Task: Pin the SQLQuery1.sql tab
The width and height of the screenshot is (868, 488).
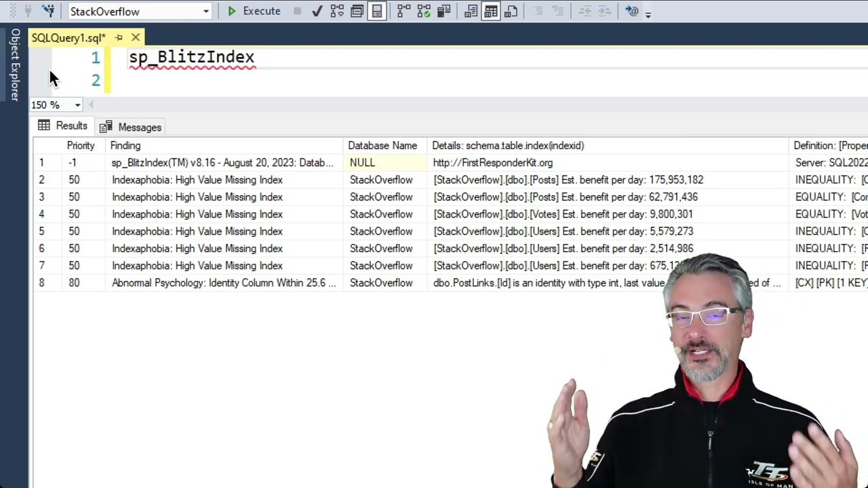Action: coord(119,38)
